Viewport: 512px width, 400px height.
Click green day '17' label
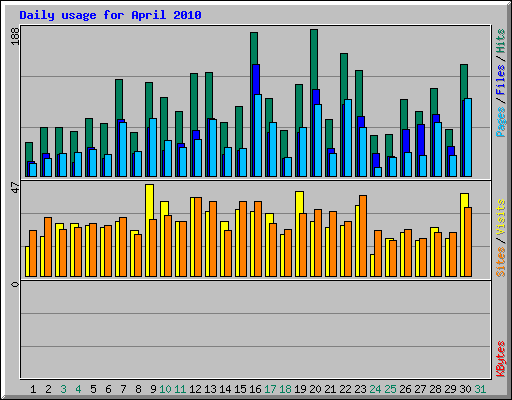tap(270, 389)
